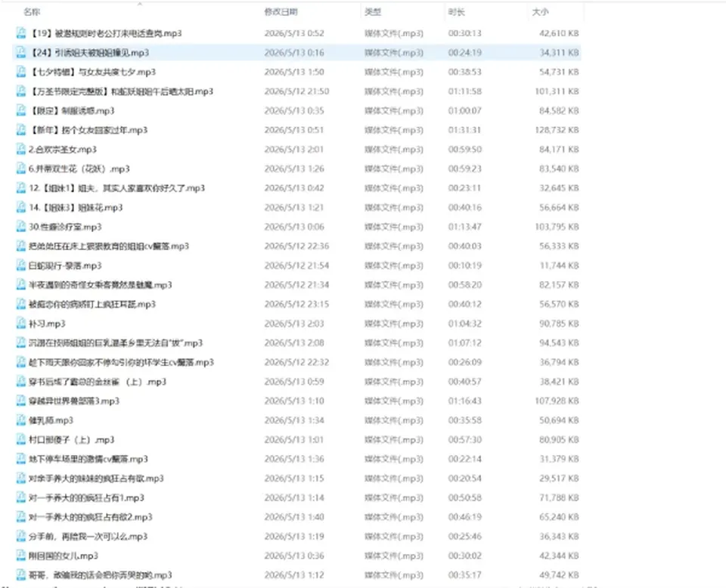The width and height of the screenshot is (726, 588).
Task: Select the file name with duration 00:23:11
Action: (116, 188)
